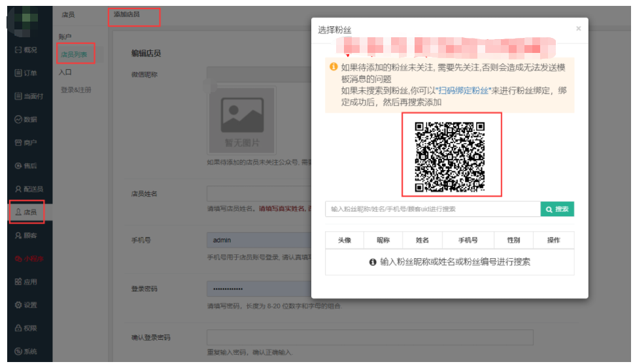The image size is (633, 364).
Task: Click the 登录密码 password field
Action: [259, 289]
